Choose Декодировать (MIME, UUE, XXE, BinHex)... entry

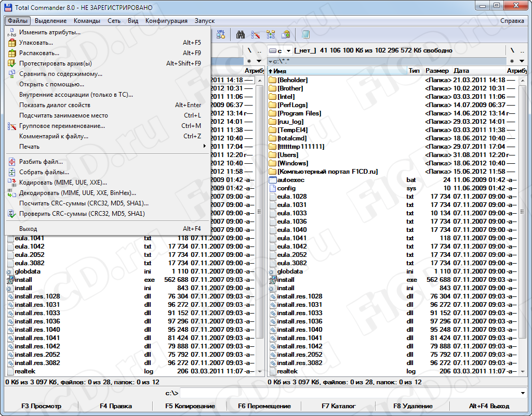pos(108,193)
